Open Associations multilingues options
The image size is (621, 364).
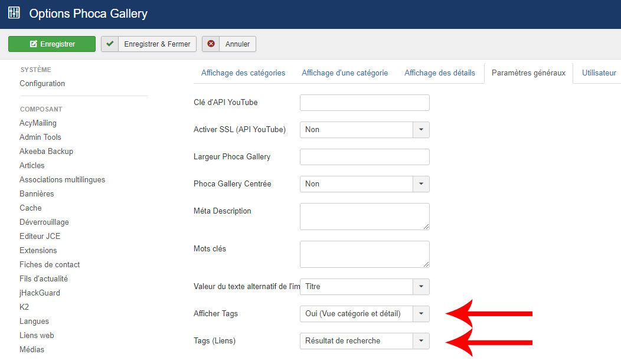click(x=62, y=179)
